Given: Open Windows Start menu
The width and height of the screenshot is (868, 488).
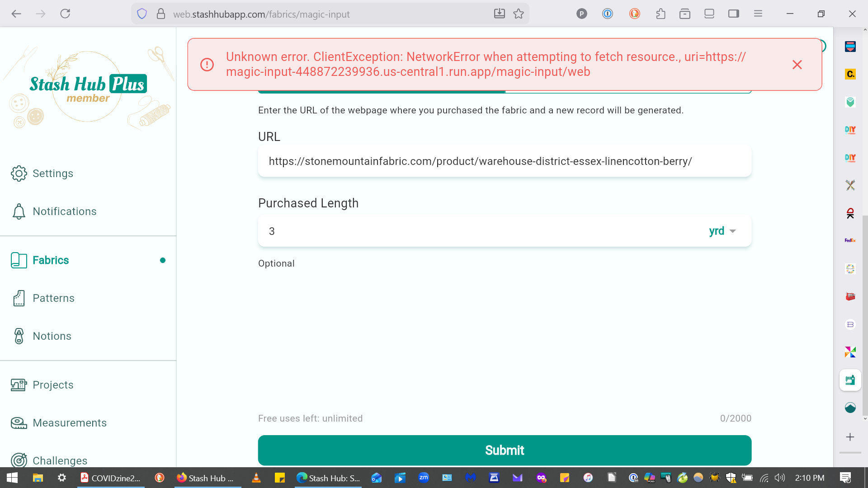Looking at the screenshot, I should (12, 478).
